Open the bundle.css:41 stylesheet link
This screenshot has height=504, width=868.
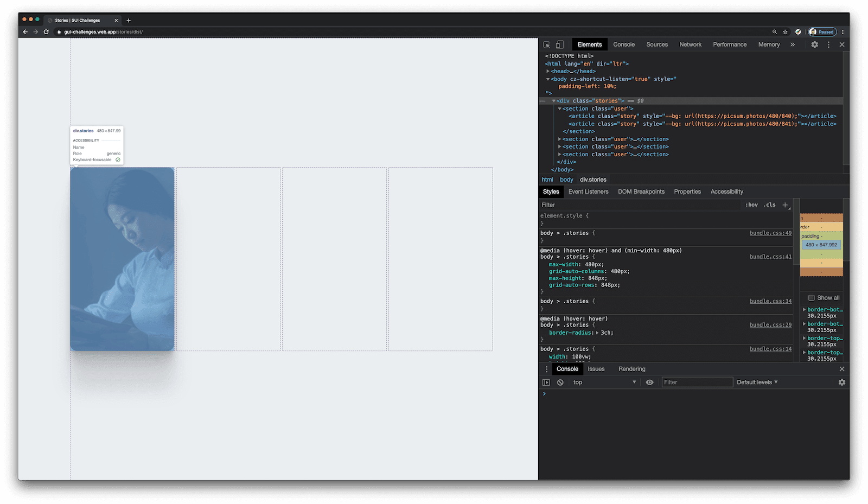click(x=770, y=256)
